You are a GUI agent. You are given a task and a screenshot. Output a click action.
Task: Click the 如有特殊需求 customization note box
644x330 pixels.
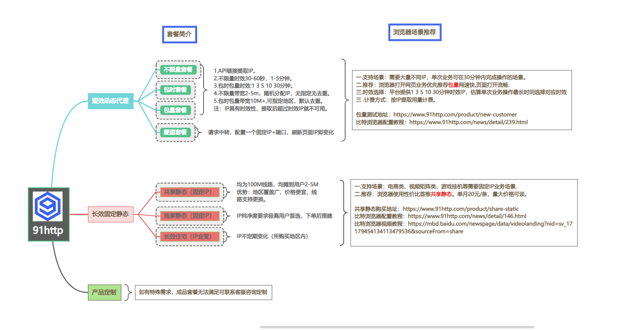[204, 293]
